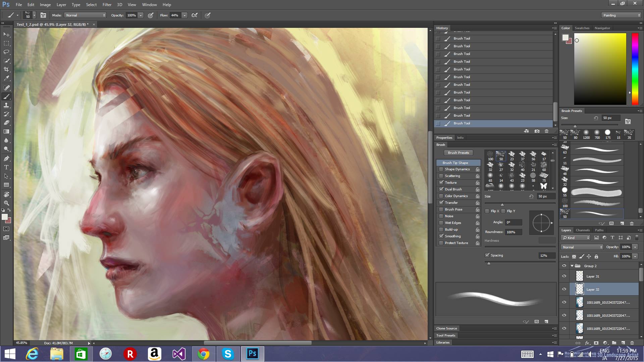Enable Shape Dynamics checkbox
Viewport: 644px width, 362px height.
[x=441, y=169]
